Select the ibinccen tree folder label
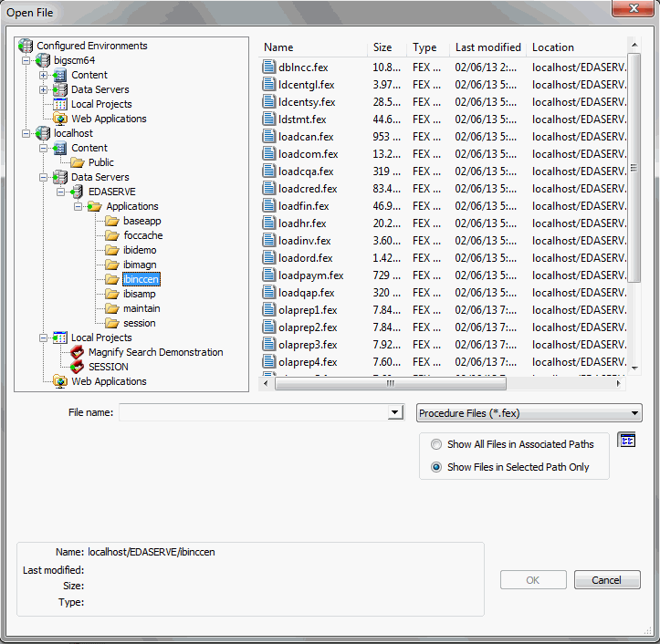 click(141, 279)
